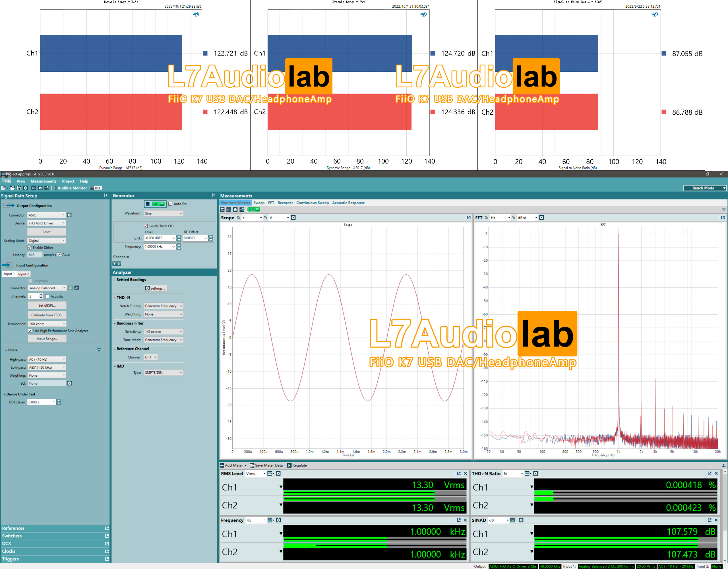728x569 pixels.
Task: Click the Input Range... button
Action: [47, 339]
